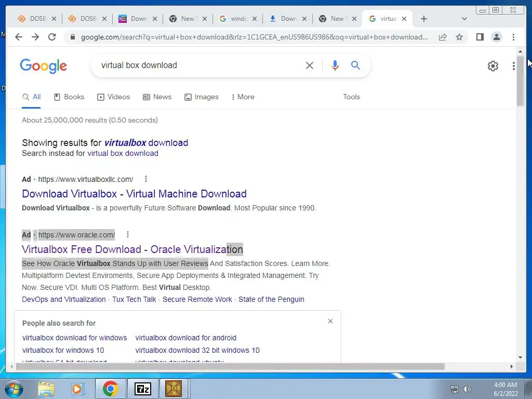Bookmark this page with the star
Screen dimensions: 532x399
(459, 37)
